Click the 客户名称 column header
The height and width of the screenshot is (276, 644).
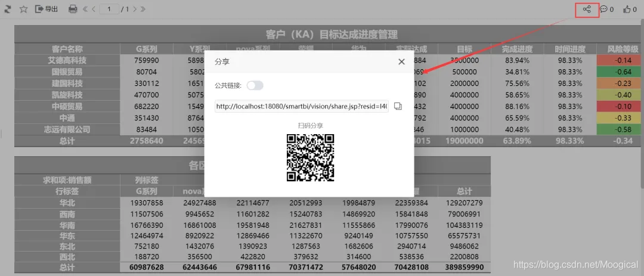pos(67,49)
